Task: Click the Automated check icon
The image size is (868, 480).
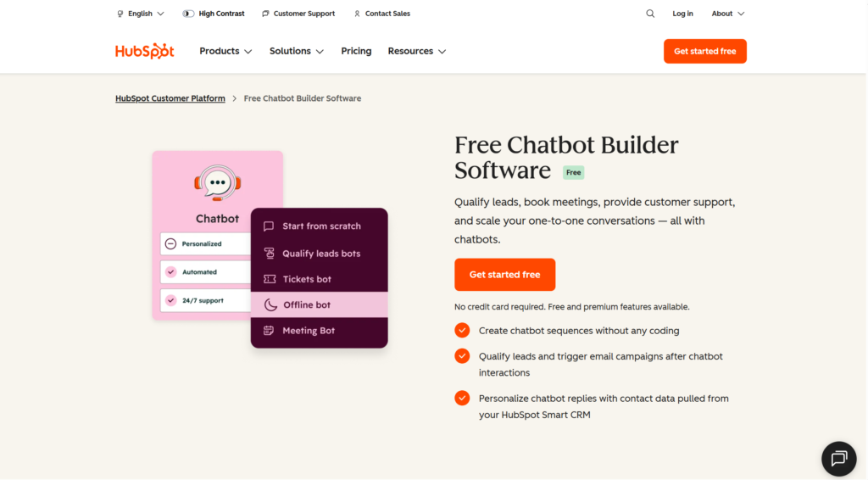Action: click(x=170, y=272)
